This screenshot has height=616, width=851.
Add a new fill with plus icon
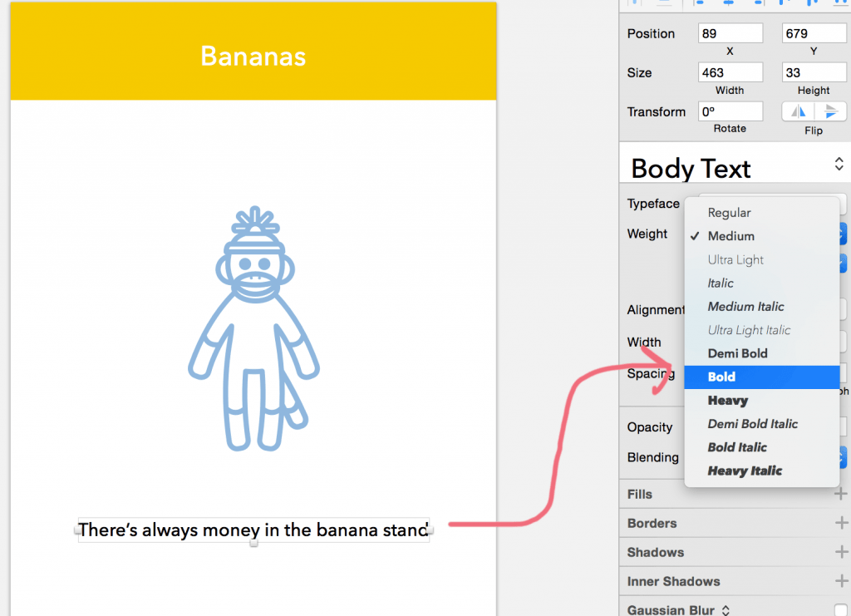coord(841,494)
